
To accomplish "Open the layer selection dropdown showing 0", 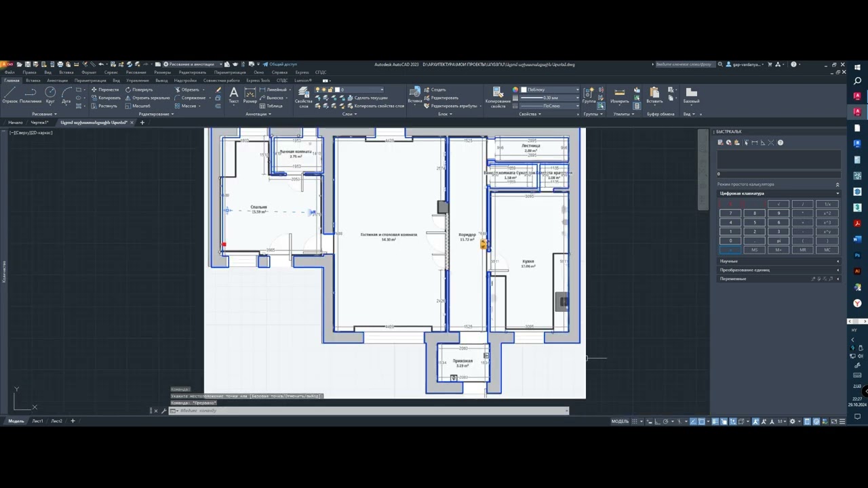I will (349, 89).
